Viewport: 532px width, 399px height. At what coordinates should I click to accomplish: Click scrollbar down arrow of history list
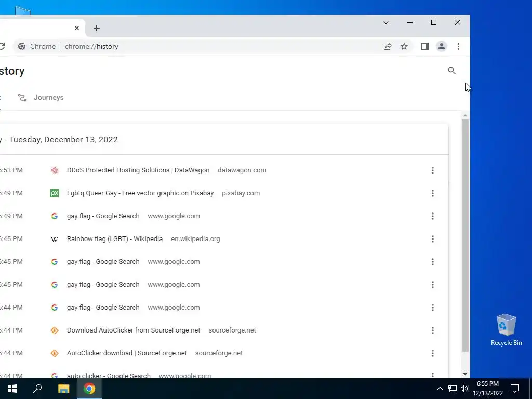pos(465,374)
